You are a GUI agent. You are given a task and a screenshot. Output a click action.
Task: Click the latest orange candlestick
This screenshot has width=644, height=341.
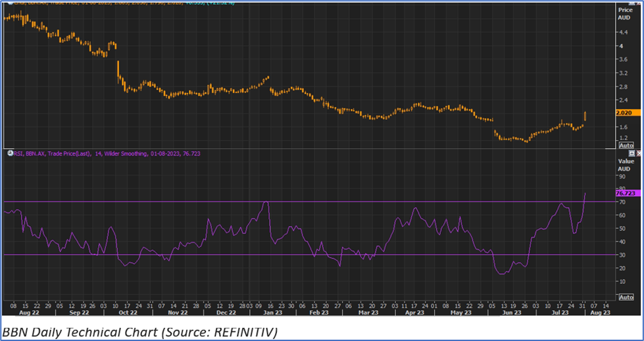click(x=585, y=116)
